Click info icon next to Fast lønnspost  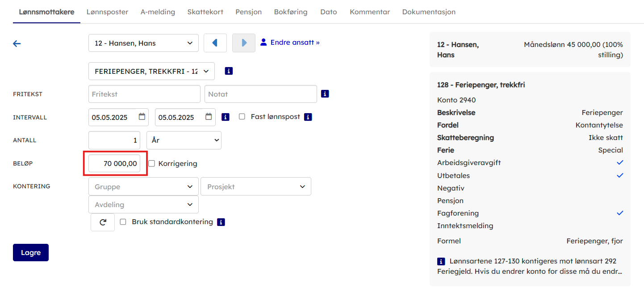(x=308, y=117)
